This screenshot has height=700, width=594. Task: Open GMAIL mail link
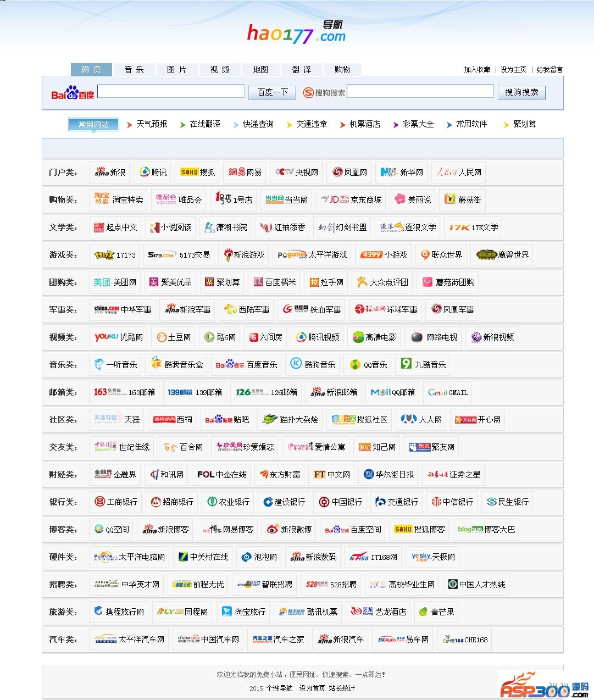[x=448, y=392]
